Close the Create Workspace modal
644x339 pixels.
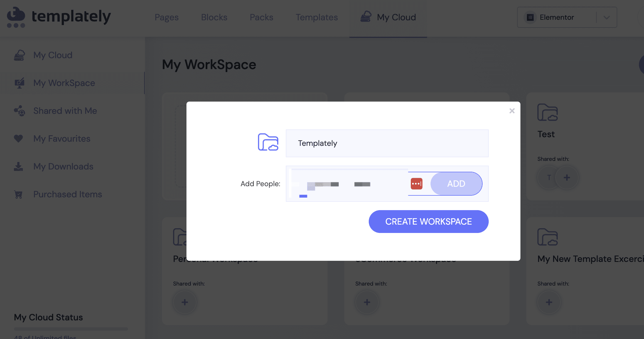pos(512,111)
